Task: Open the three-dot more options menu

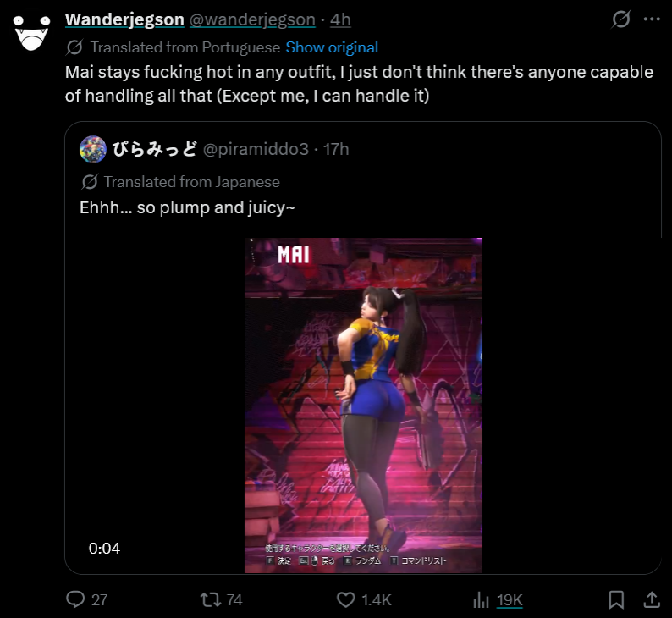Action: coord(652,19)
